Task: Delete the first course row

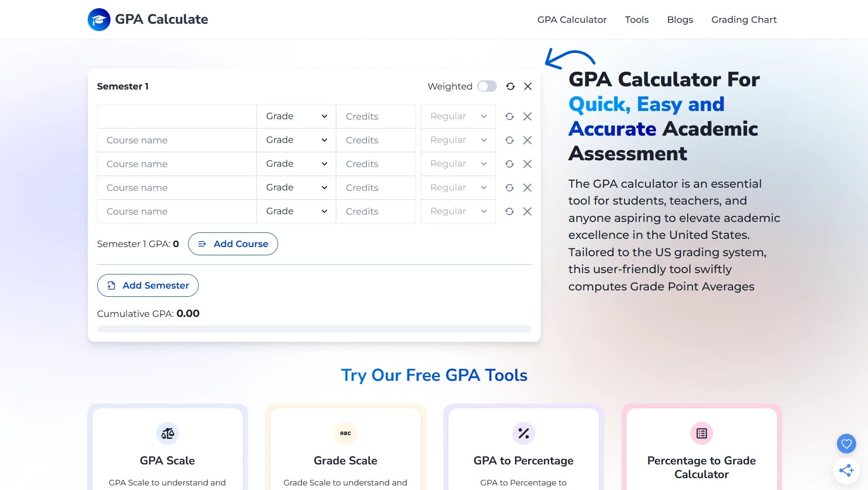Action: pyautogui.click(x=527, y=116)
